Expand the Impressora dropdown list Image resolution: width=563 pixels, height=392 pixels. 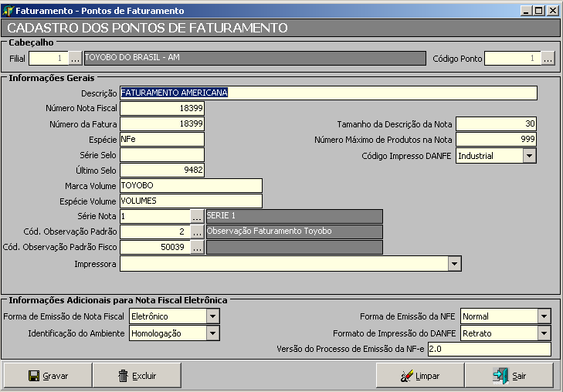point(454,264)
